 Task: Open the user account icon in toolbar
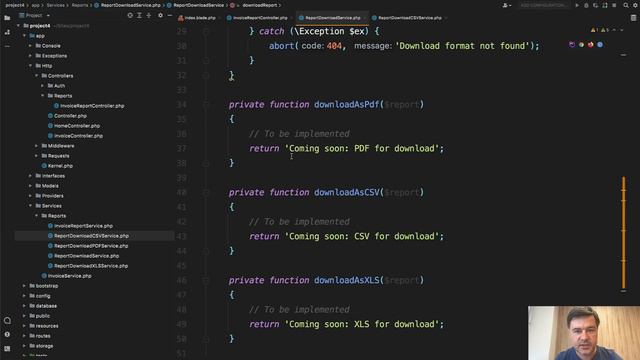coord(506,5)
